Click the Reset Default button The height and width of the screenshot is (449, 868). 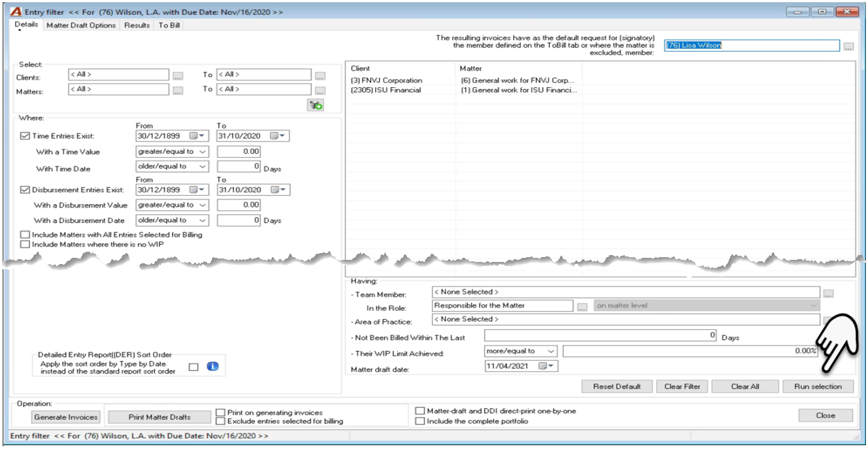[617, 386]
